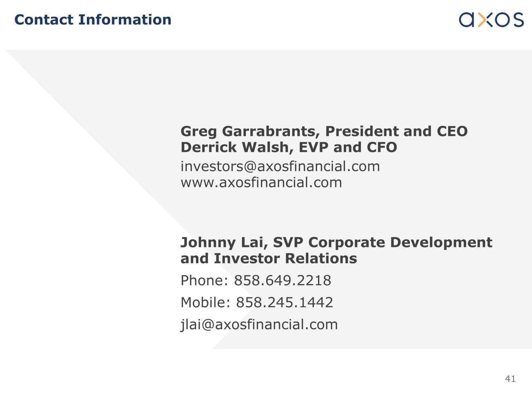532x399 pixels.
Task: Click the word "CEO" in the first name line
Action: (452, 131)
